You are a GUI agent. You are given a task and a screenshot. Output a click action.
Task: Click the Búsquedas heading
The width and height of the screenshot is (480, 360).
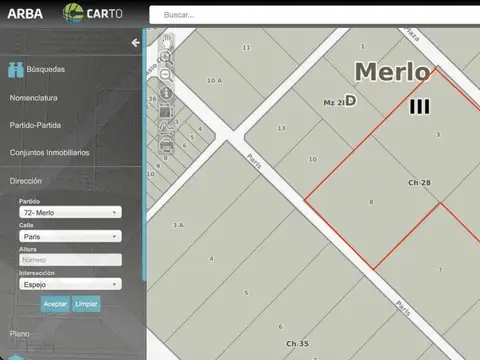tap(46, 69)
